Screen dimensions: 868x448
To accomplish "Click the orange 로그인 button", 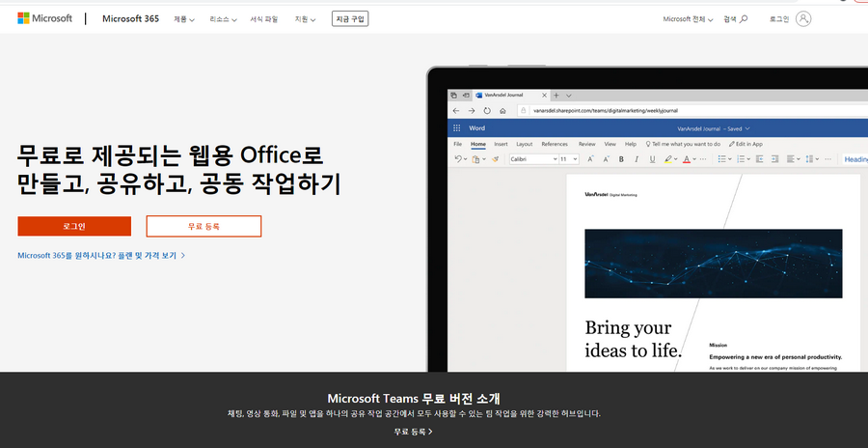I will [74, 226].
